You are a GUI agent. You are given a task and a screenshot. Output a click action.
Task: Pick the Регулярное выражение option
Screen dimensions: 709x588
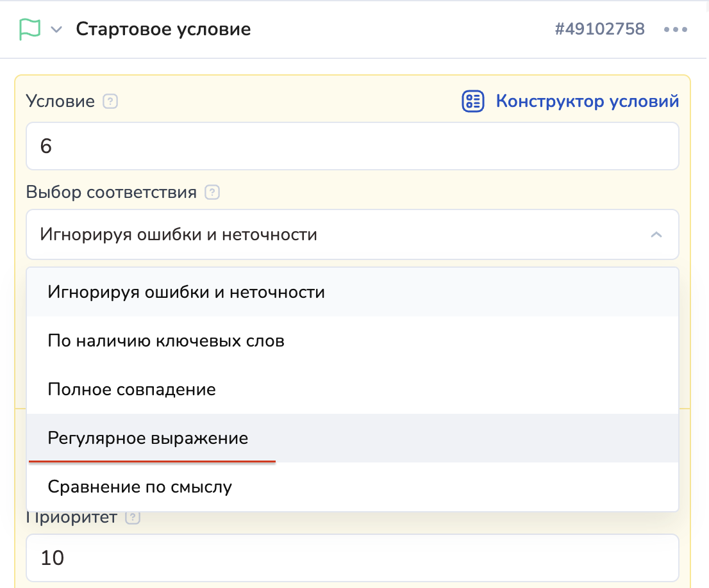click(147, 438)
